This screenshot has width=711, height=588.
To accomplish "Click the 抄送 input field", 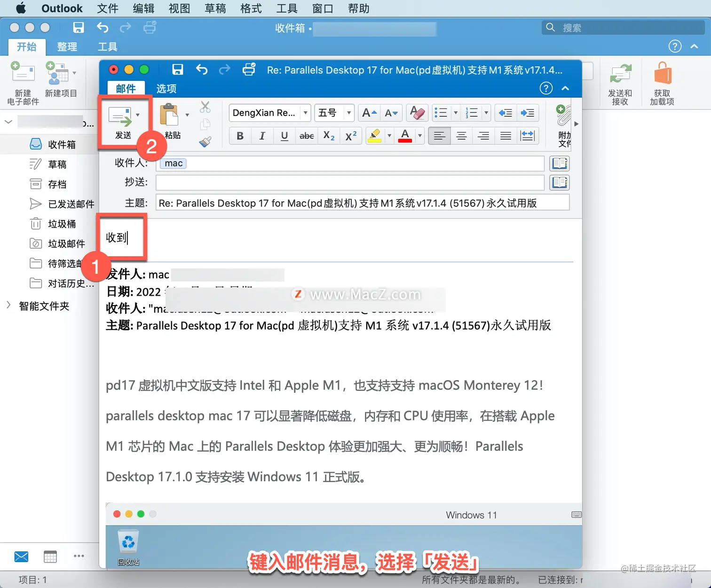I will click(x=350, y=182).
